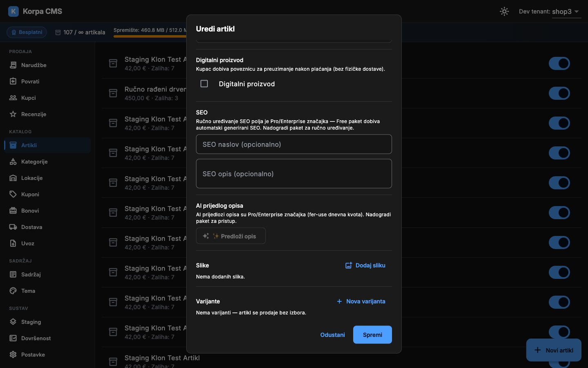Click the Korpa CMS logo icon
The height and width of the screenshot is (368, 588).
click(x=13, y=11)
